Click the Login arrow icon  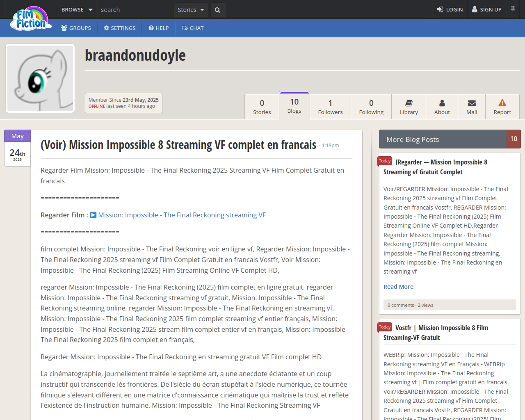(440, 9)
